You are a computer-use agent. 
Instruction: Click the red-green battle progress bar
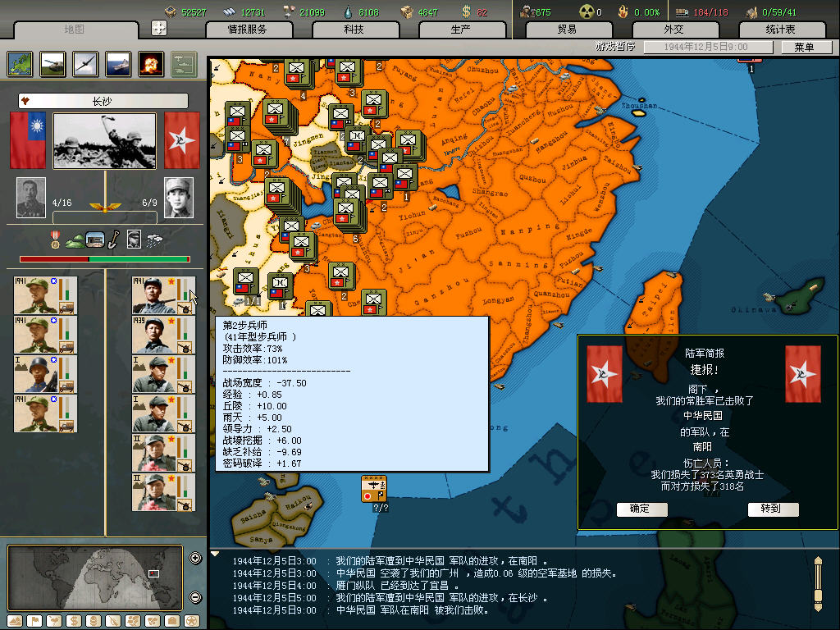(x=105, y=259)
